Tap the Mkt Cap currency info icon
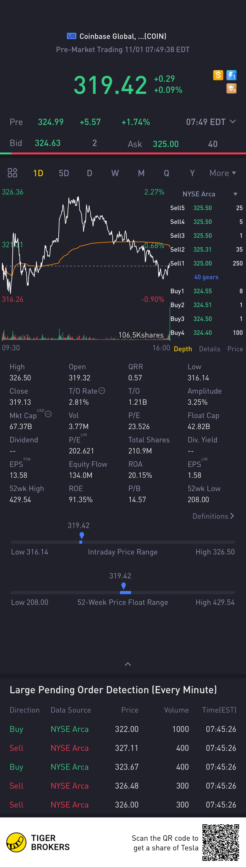246x868 pixels. coord(48,414)
